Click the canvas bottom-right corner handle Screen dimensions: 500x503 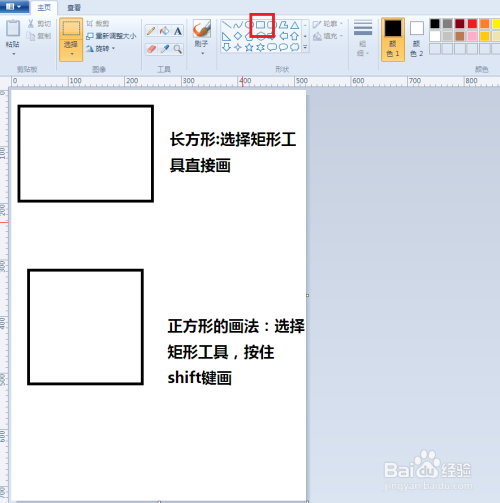click(x=307, y=501)
